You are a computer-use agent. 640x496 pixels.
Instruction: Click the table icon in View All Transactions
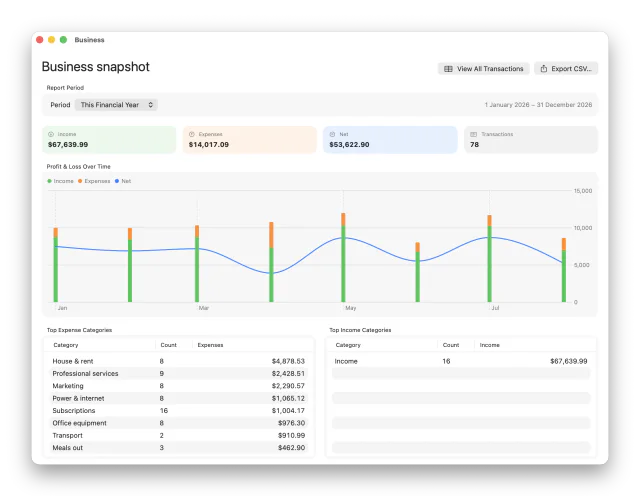tap(448, 69)
